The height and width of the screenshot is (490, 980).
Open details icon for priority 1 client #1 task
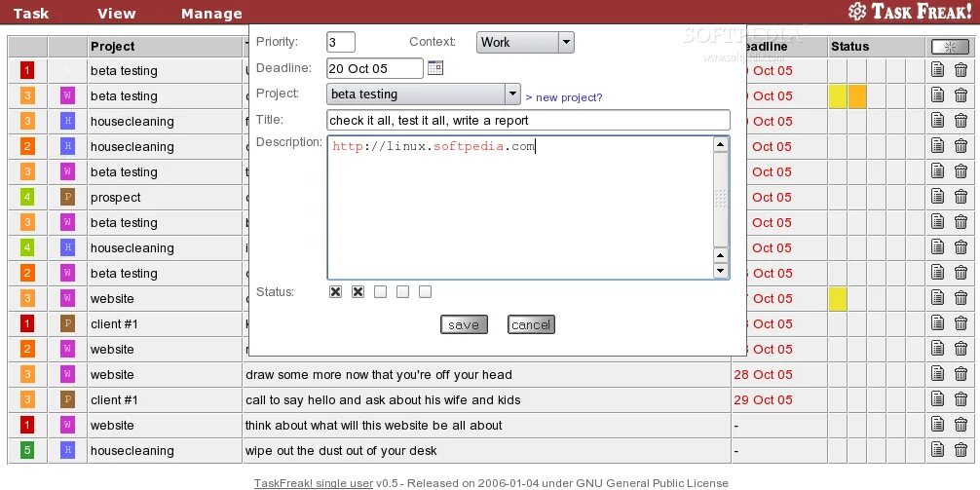click(x=937, y=323)
